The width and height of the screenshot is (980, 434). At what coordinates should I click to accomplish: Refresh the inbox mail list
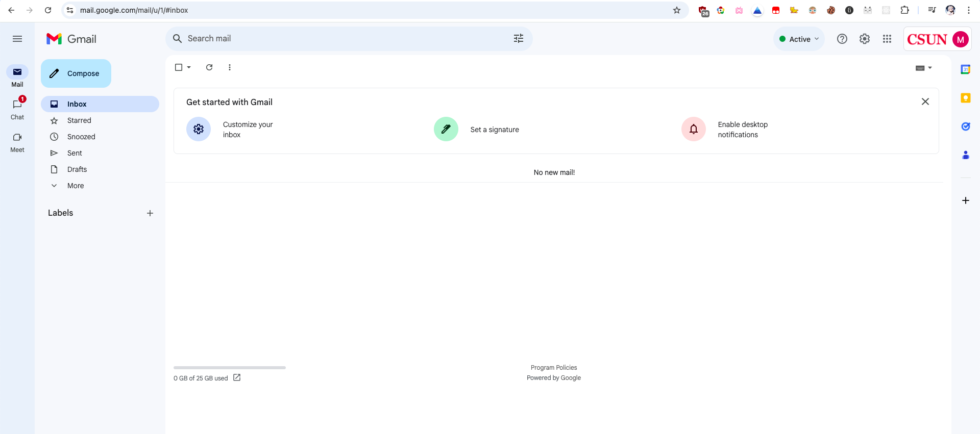pos(209,67)
